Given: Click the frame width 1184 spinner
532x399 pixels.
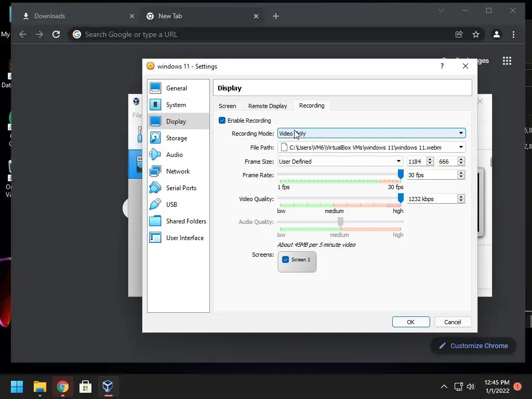Looking at the screenshot, I should 430,162.
